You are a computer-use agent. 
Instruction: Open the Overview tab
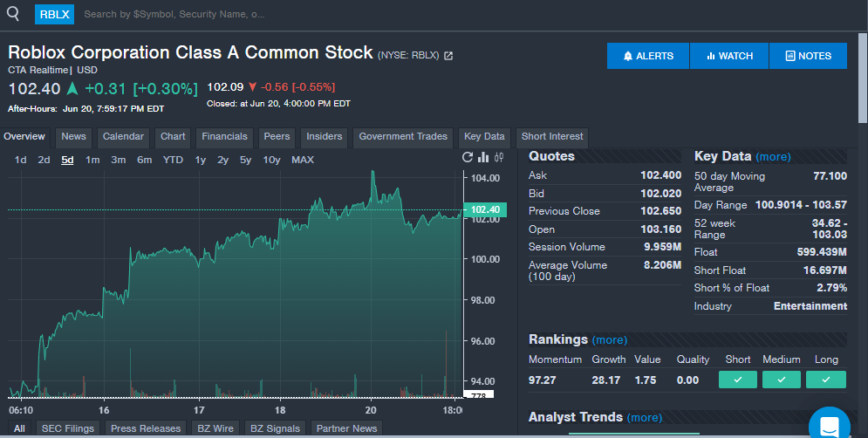coord(24,137)
